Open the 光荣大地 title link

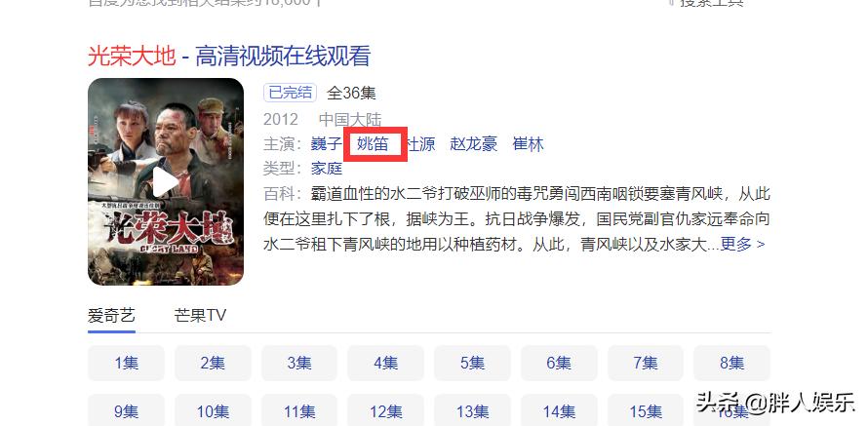(x=228, y=57)
